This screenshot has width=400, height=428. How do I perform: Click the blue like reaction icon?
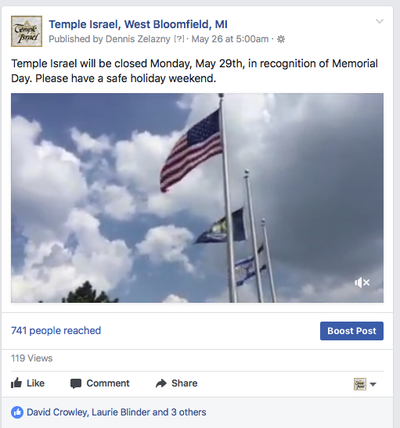click(17, 412)
